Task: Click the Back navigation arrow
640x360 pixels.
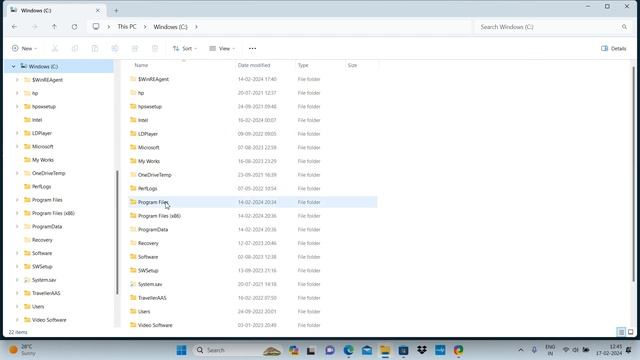Action: (x=15, y=27)
